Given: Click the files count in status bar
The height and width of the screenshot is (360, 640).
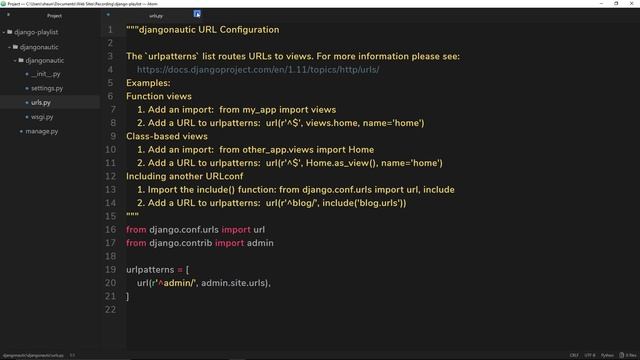Looking at the screenshot, I should pyautogui.click(x=628, y=356).
